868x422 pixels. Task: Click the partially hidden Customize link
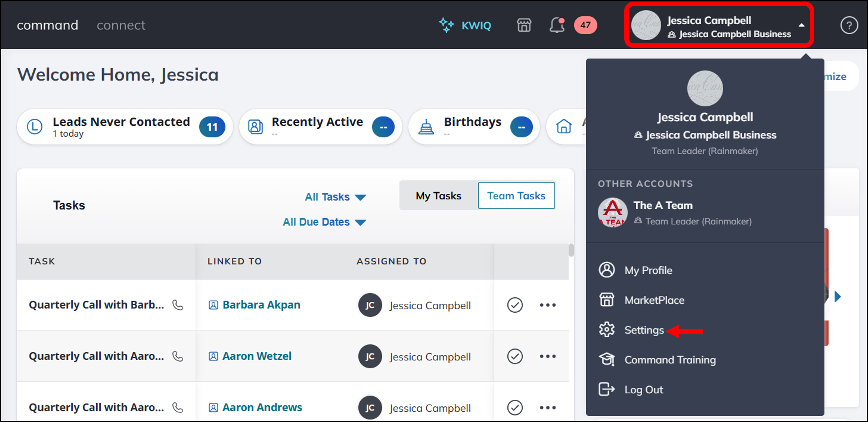pos(835,77)
